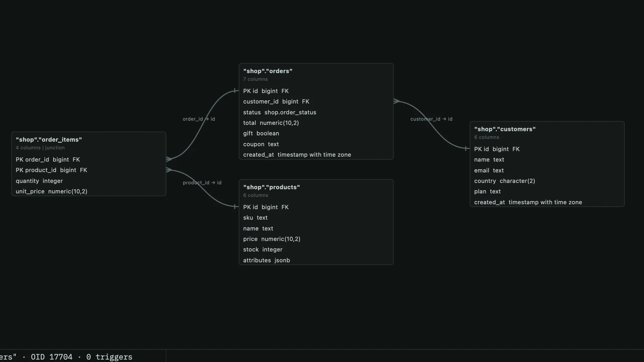Screen dimensions: 644x362
Task: Select country character(2) column row
Action: tap(547, 181)
